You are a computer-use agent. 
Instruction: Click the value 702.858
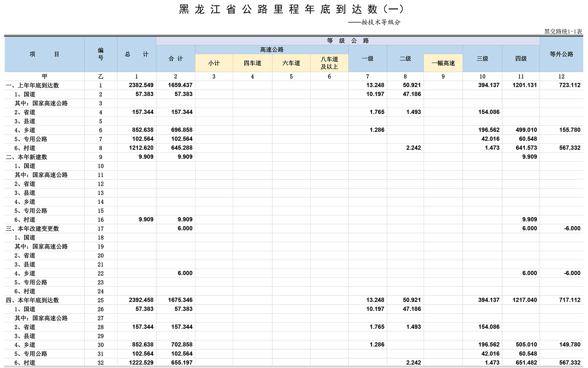[182, 345]
